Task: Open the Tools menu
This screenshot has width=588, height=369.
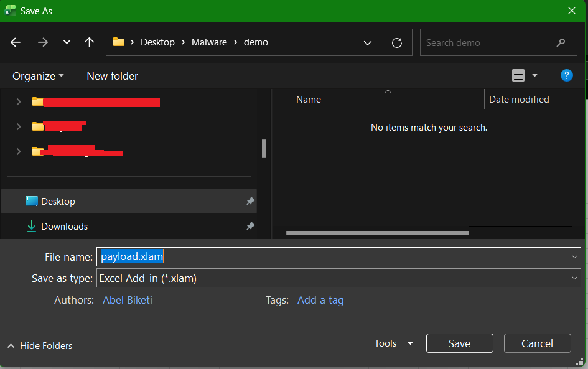Action: click(x=393, y=343)
